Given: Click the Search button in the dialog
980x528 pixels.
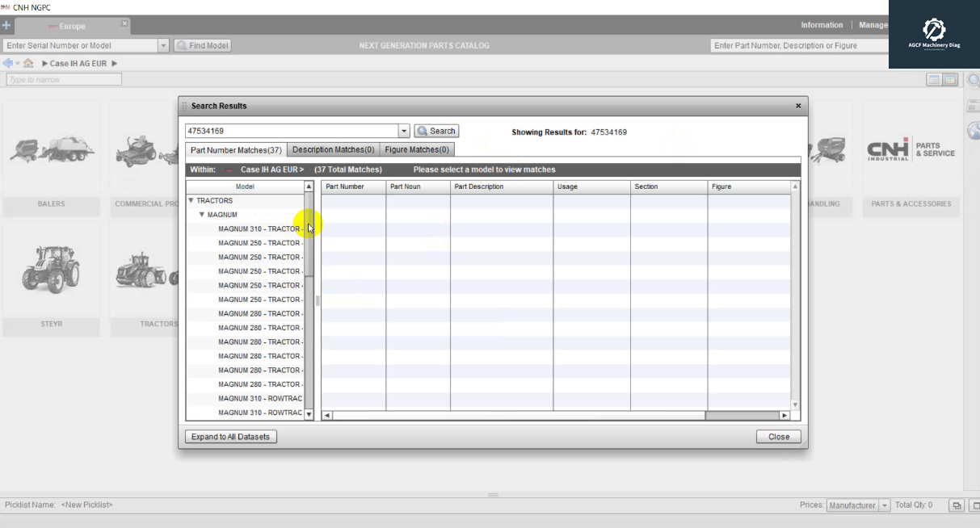Looking at the screenshot, I should coord(436,131).
